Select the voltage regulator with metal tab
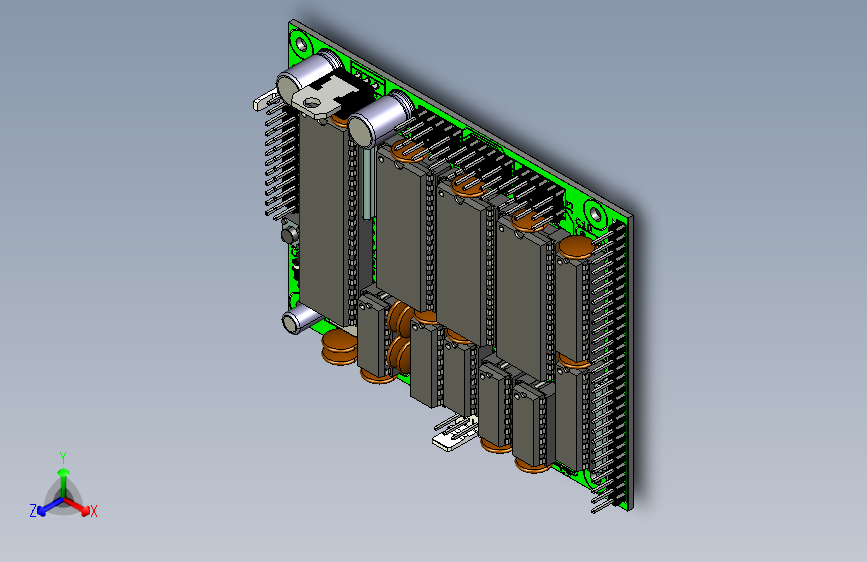867x562 pixels. pyautogui.click(x=333, y=93)
